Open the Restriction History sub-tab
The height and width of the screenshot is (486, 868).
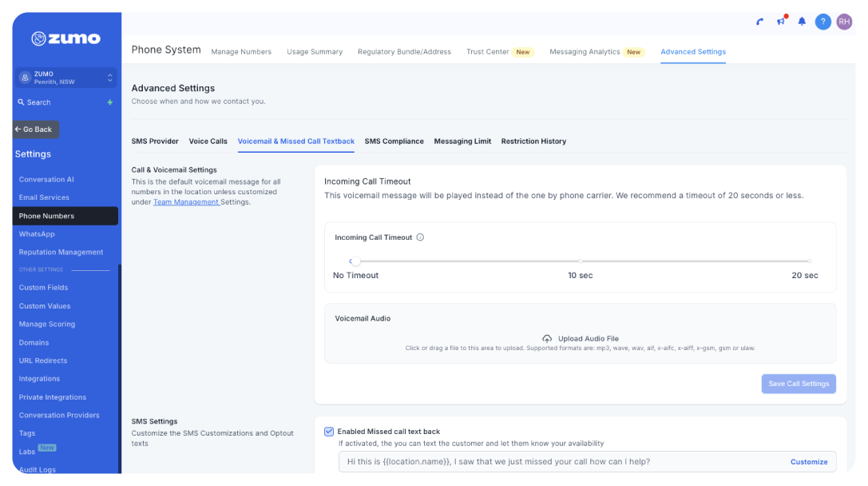[x=533, y=141]
